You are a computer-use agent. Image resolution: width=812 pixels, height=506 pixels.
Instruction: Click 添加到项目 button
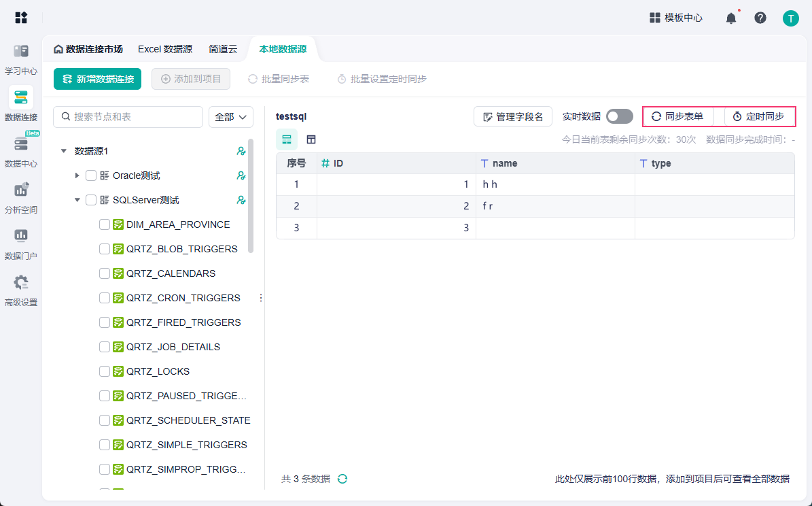[191, 79]
